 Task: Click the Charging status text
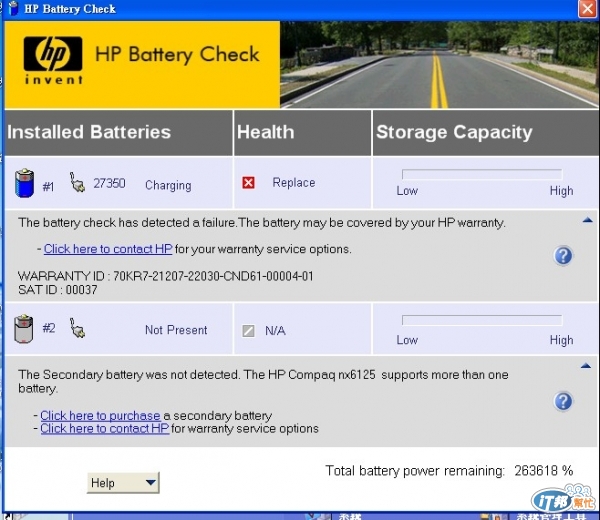(x=168, y=185)
